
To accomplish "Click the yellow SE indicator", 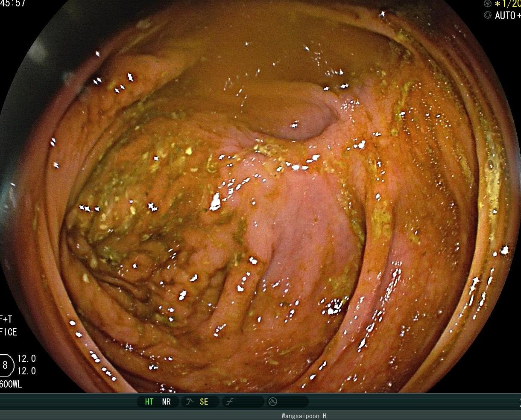I will pos(204,402).
